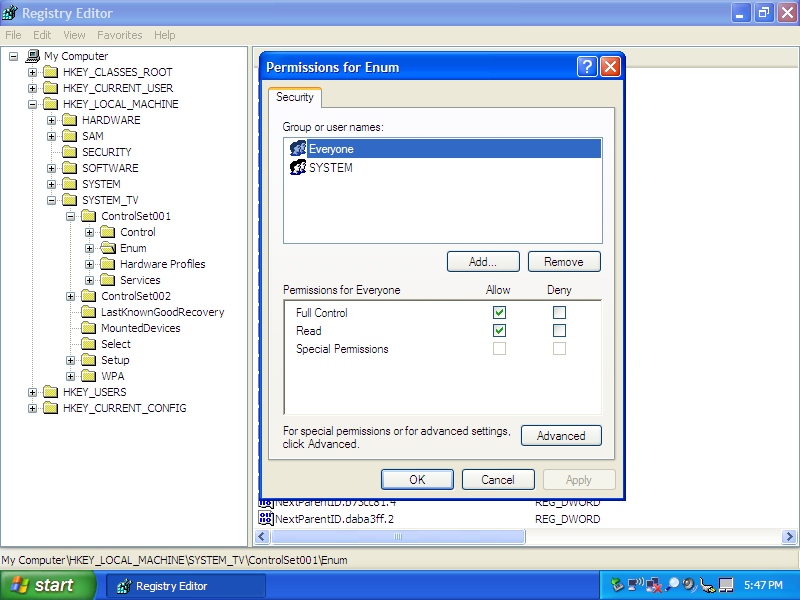Click the HKEY_CLASSES_ROOT folder icon
800x600 pixels.
[x=51, y=72]
